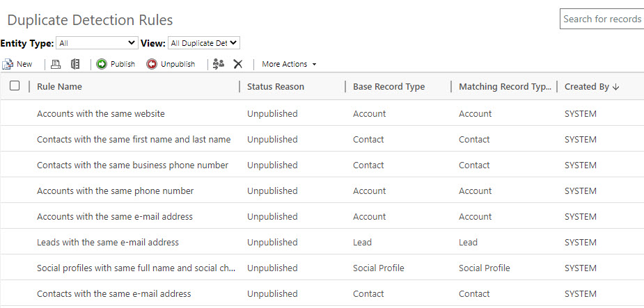Open 'Leads with the same e-mail address' rule
This screenshot has width=644, height=308.
pos(107,242)
